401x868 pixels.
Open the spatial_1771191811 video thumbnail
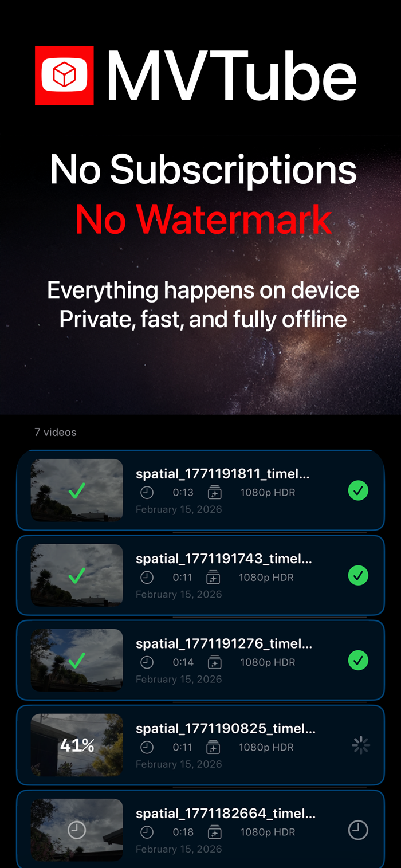[77, 490]
